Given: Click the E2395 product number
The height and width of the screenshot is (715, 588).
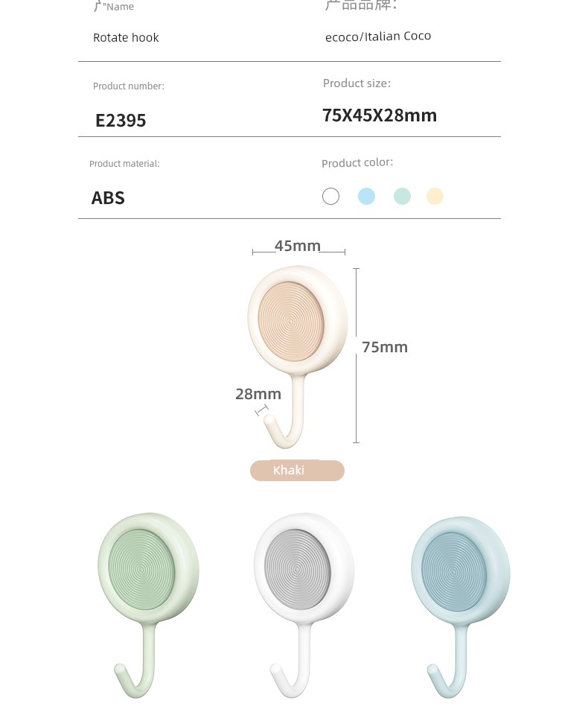Looking at the screenshot, I should (121, 121).
